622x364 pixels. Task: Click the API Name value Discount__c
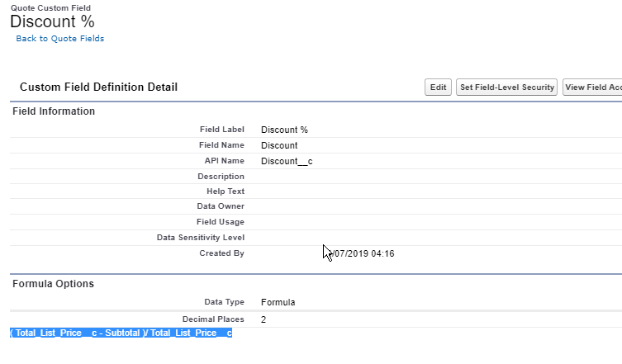point(287,161)
